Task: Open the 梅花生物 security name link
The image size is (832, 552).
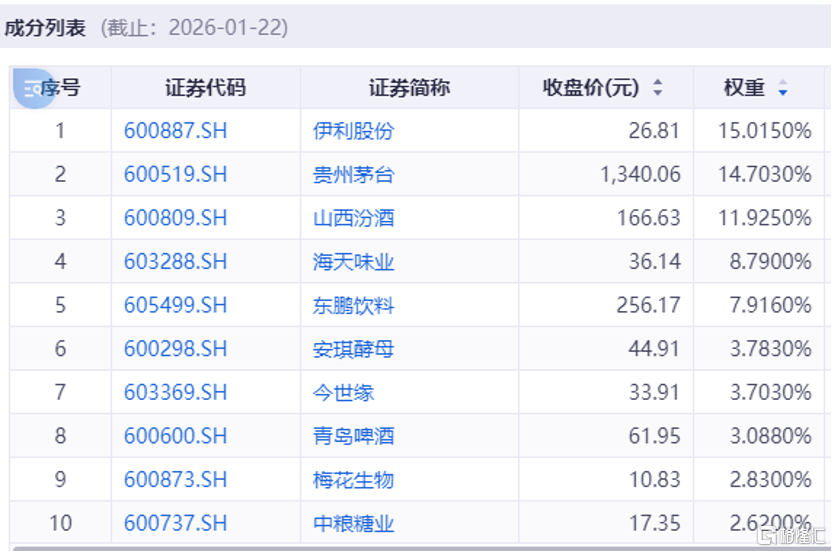Action: pyautogui.click(x=353, y=479)
